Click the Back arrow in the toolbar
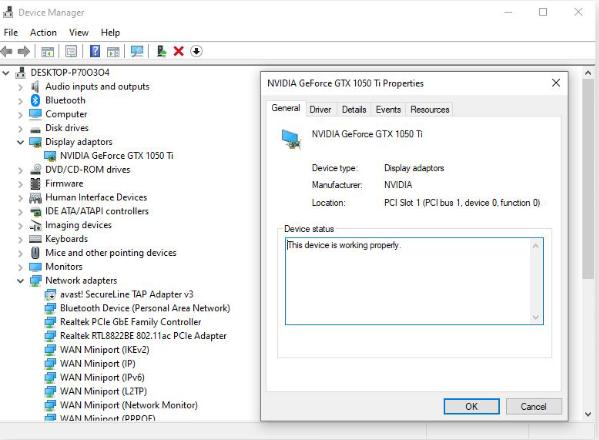Image resolution: width=599 pixels, height=440 pixels. click(x=6, y=51)
